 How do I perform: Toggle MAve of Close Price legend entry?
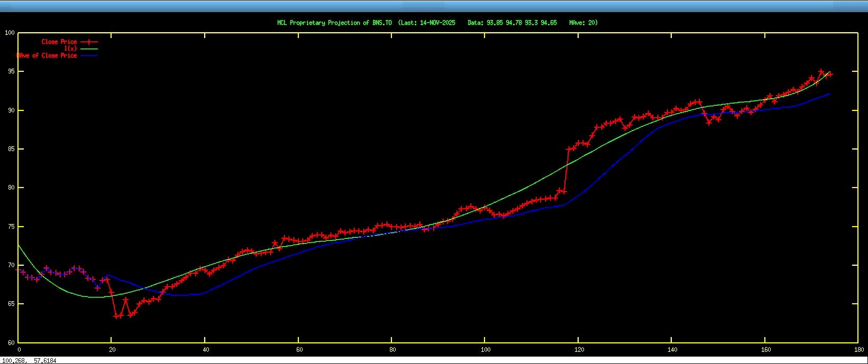tap(47, 55)
